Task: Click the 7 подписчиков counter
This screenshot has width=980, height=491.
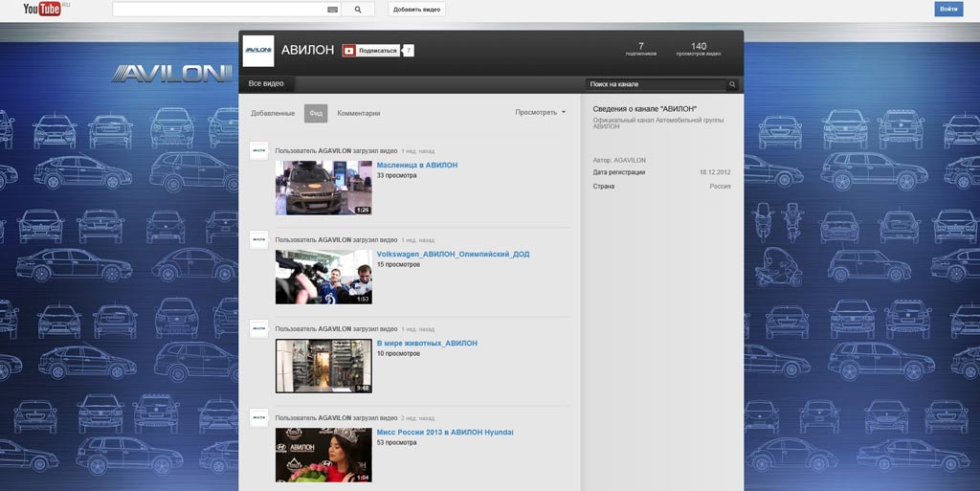Action: point(640,50)
